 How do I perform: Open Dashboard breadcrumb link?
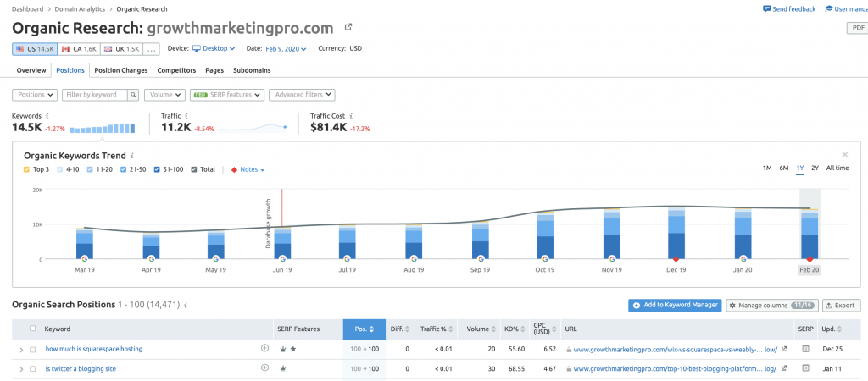pos(29,8)
